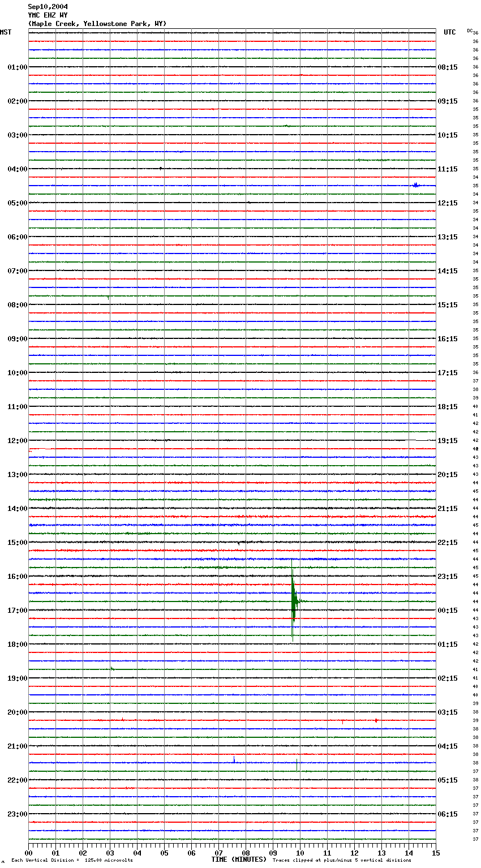Click the 03:15 UTC time label

click(448, 712)
